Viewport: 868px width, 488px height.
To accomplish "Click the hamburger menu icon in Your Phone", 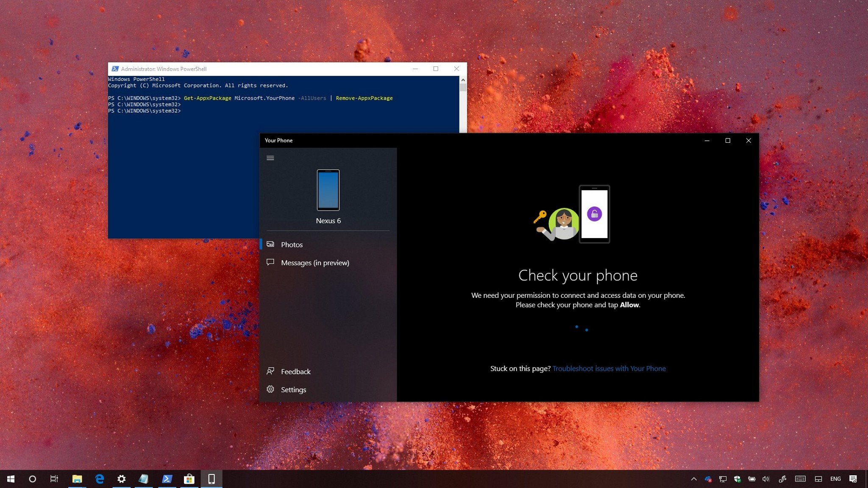I will coord(270,157).
